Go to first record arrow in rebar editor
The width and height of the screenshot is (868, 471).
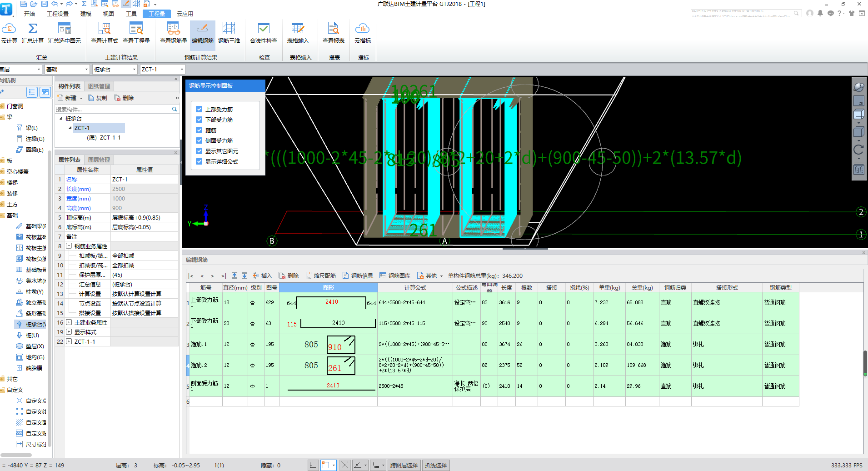(x=191, y=276)
